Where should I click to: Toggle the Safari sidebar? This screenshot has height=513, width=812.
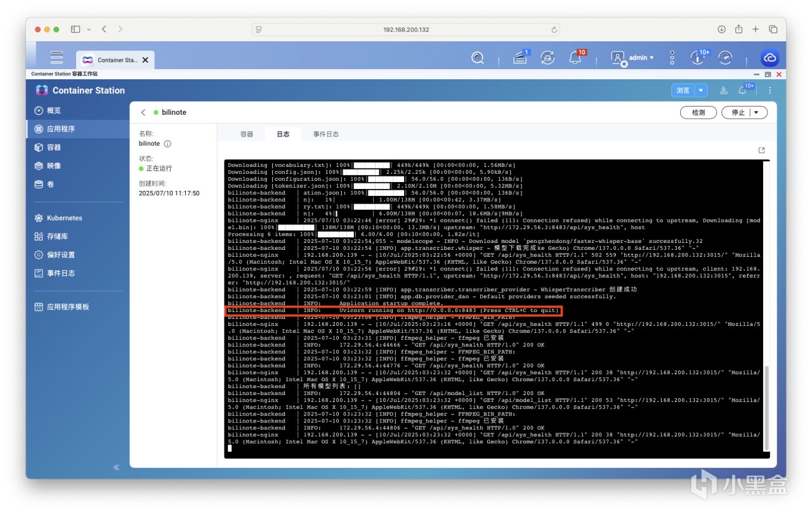tap(75, 29)
